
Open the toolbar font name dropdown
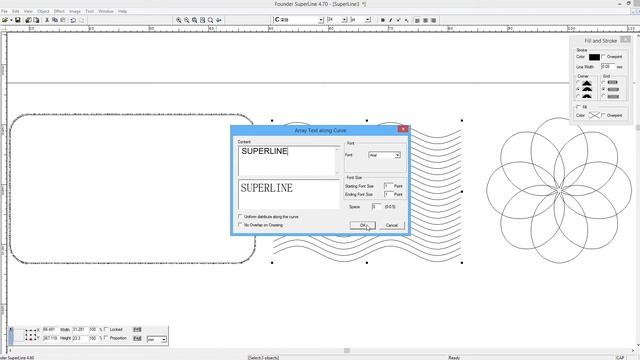pyautogui.click(x=321, y=20)
